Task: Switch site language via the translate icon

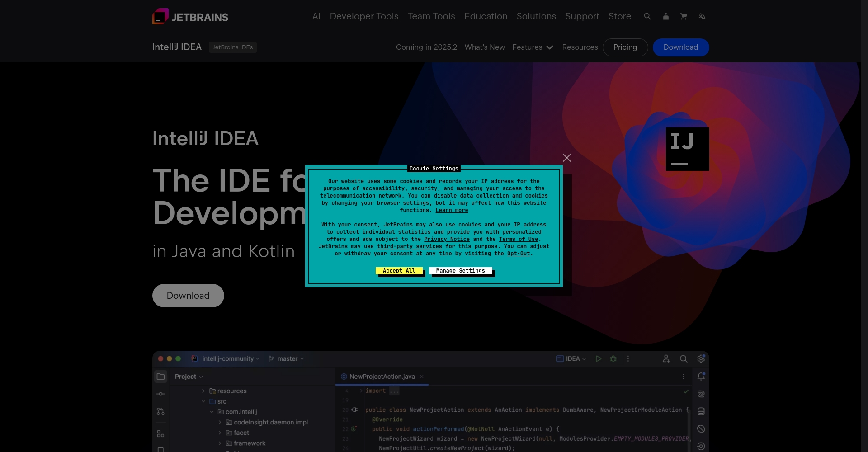Action: (702, 16)
